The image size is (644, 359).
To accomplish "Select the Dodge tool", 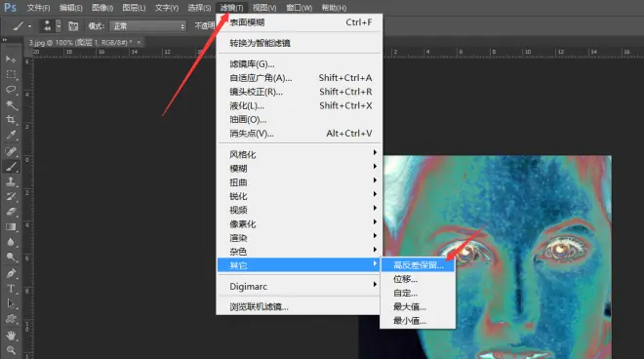I will click(11, 258).
